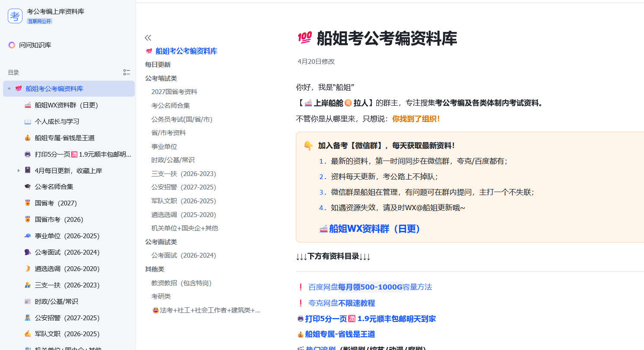Jump to 考研类 in outline
The height and width of the screenshot is (350, 644).
pos(161,296)
